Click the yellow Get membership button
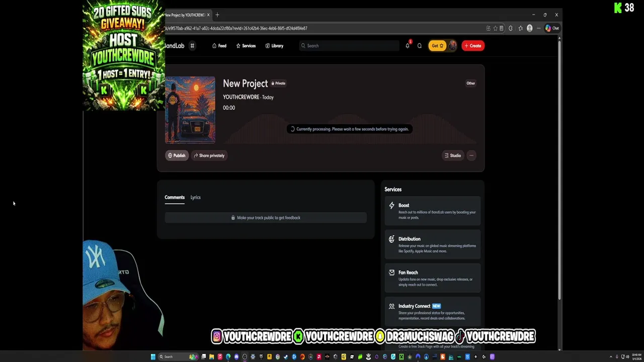The image size is (644, 362). tap(437, 46)
